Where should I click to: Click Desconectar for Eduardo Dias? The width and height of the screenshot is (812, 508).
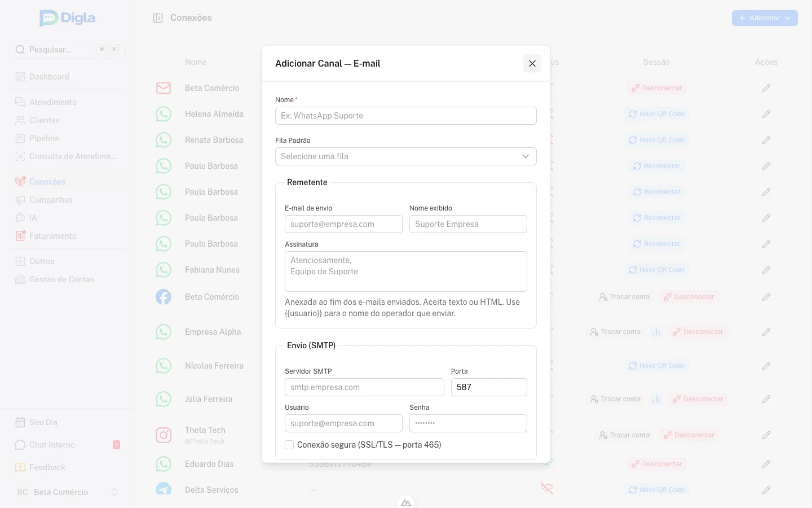coord(656,464)
